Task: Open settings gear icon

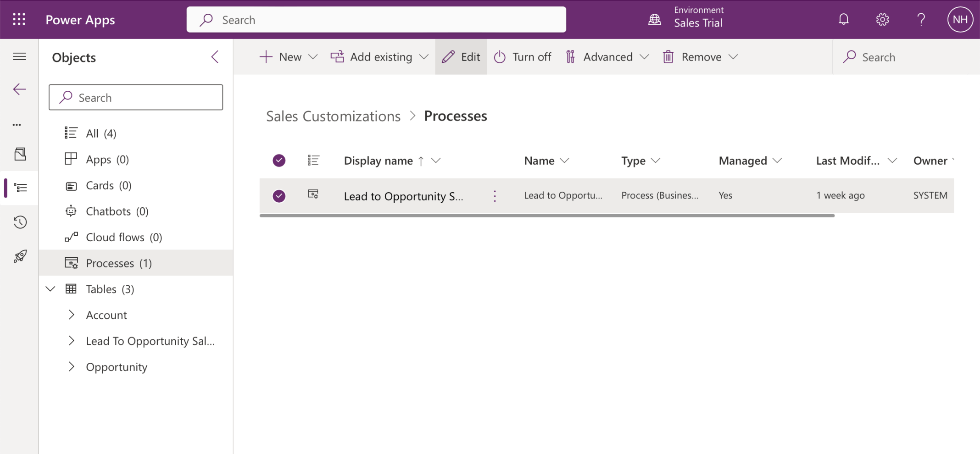Action: [882, 19]
